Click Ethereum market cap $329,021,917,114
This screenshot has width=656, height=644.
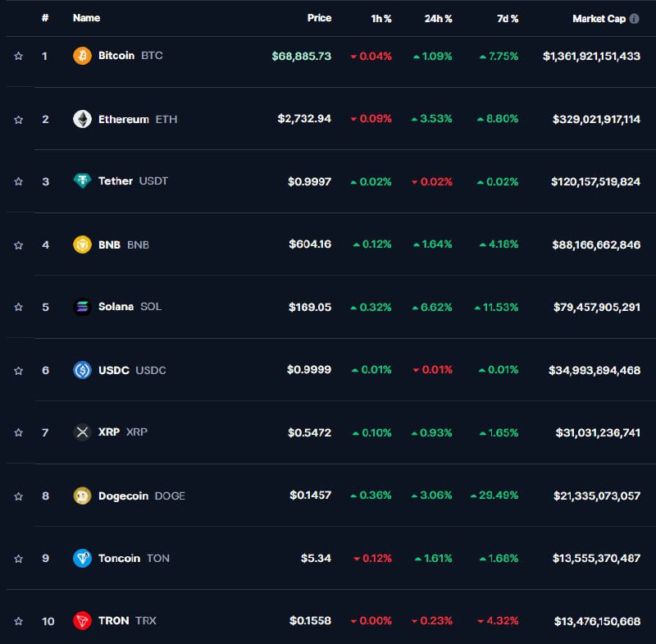[596, 119]
